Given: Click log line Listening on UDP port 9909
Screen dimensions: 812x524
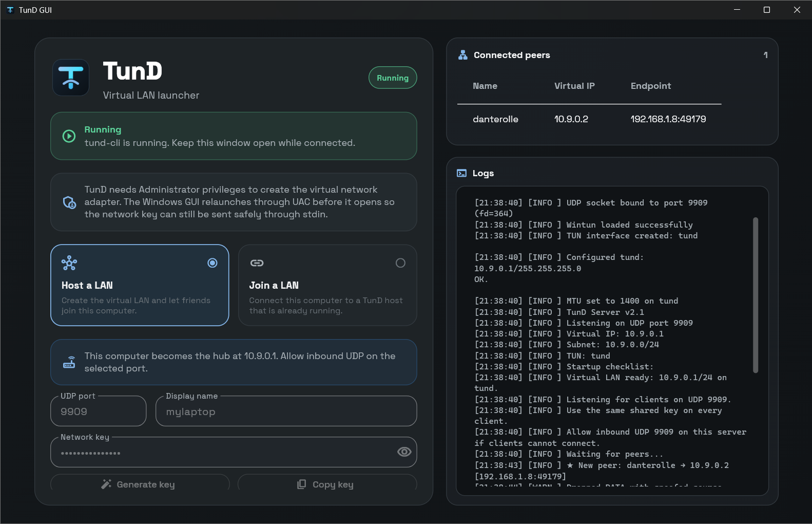Looking at the screenshot, I should 584,323.
